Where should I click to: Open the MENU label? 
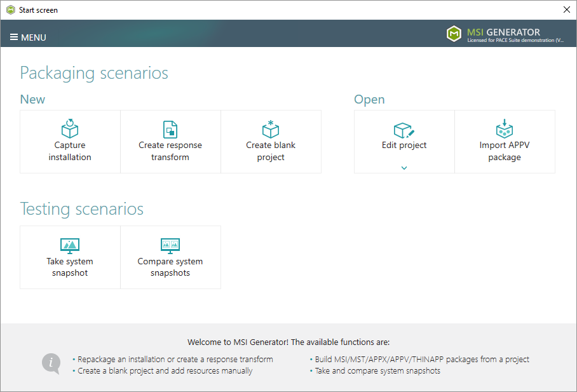click(x=34, y=37)
